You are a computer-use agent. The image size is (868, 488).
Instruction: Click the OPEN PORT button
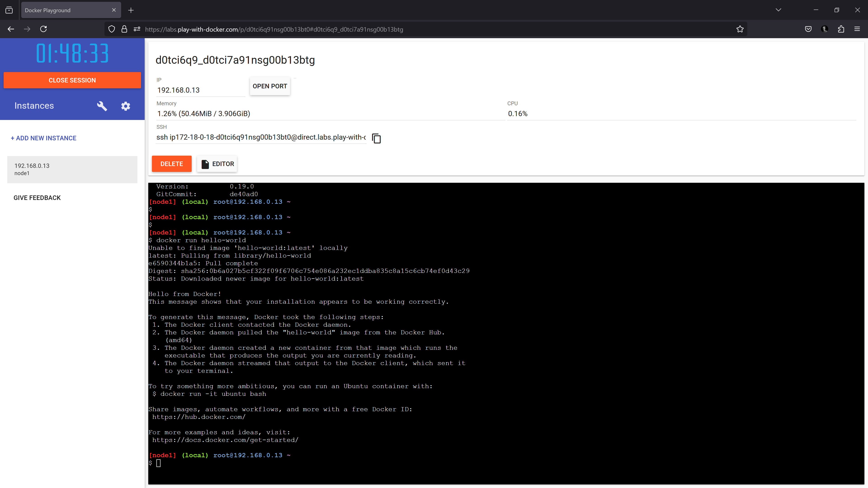270,86
